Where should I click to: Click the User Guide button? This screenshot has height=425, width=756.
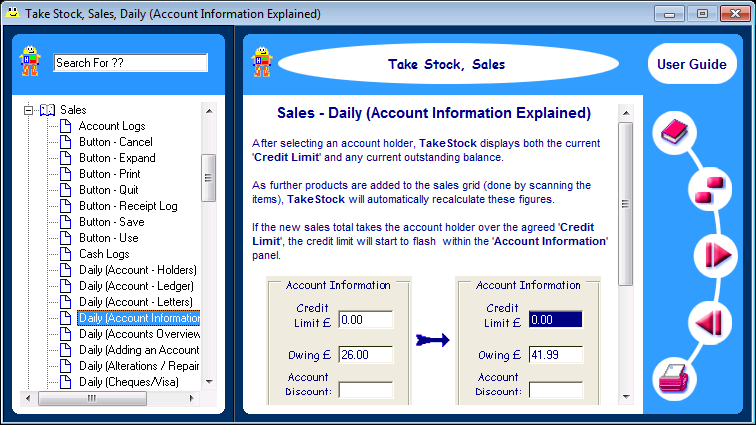(x=691, y=64)
